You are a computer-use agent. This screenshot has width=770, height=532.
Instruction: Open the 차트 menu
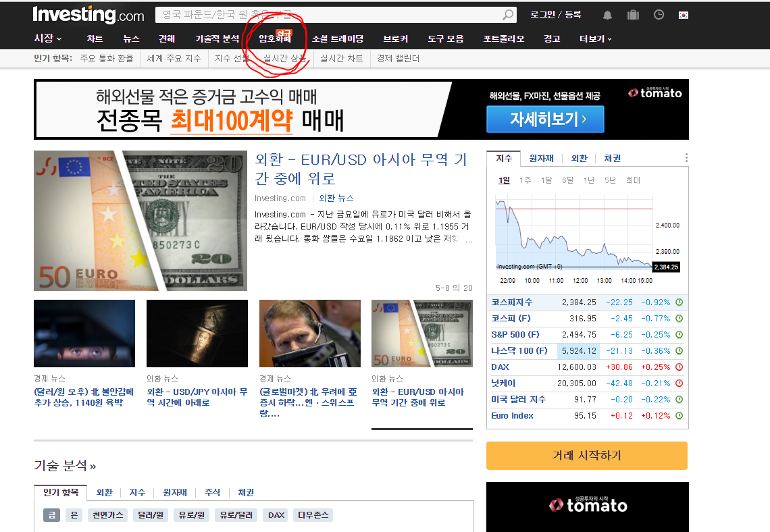point(95,38)
